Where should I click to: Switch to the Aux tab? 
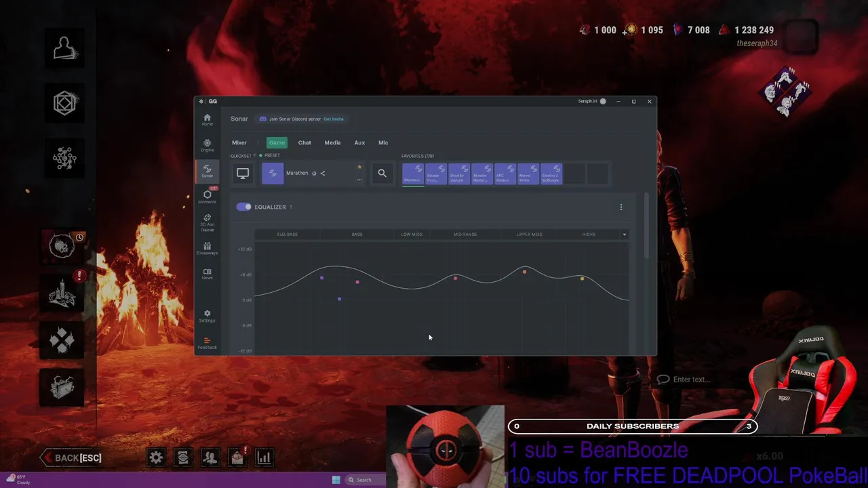coord(359,142)
